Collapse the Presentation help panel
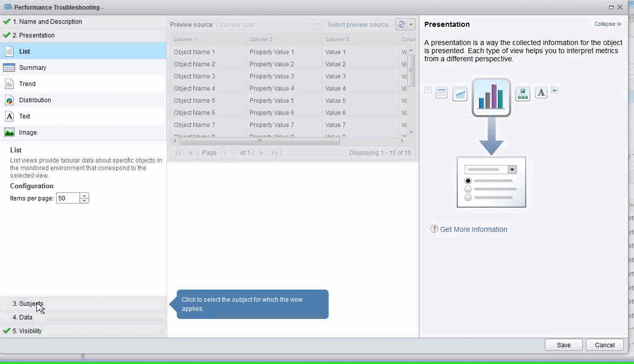634x364 pixels. click(x=607, y=24)
